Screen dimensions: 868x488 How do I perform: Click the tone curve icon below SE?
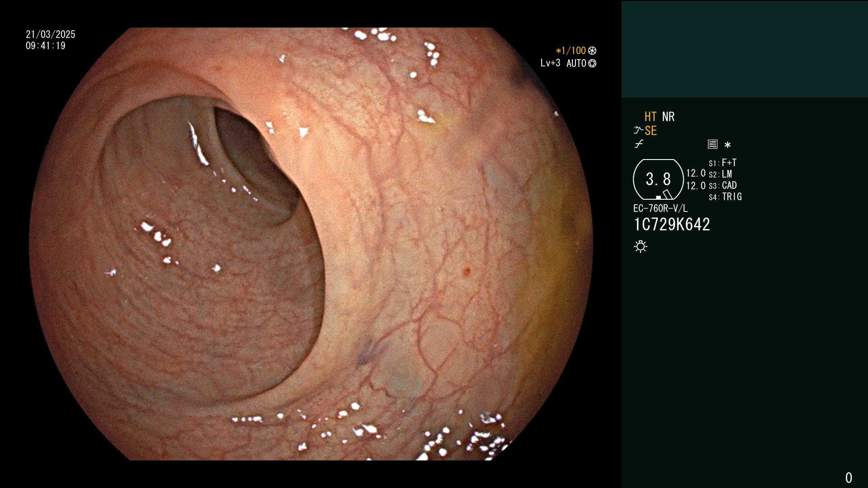[x=639, y=144]
